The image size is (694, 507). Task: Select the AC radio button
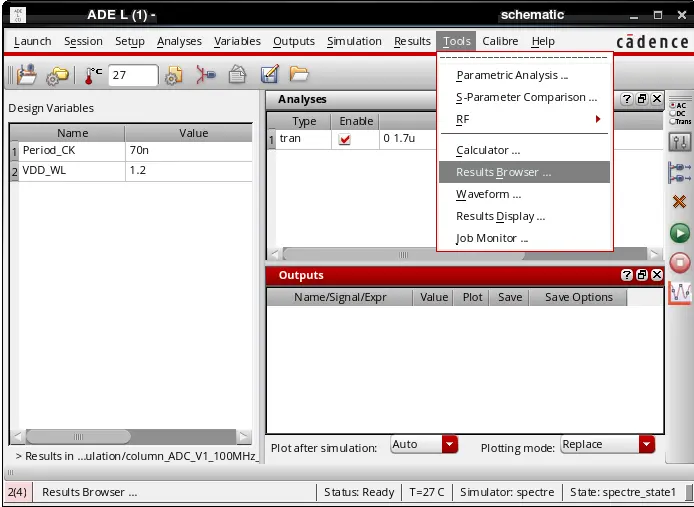[x=672, y=106]
